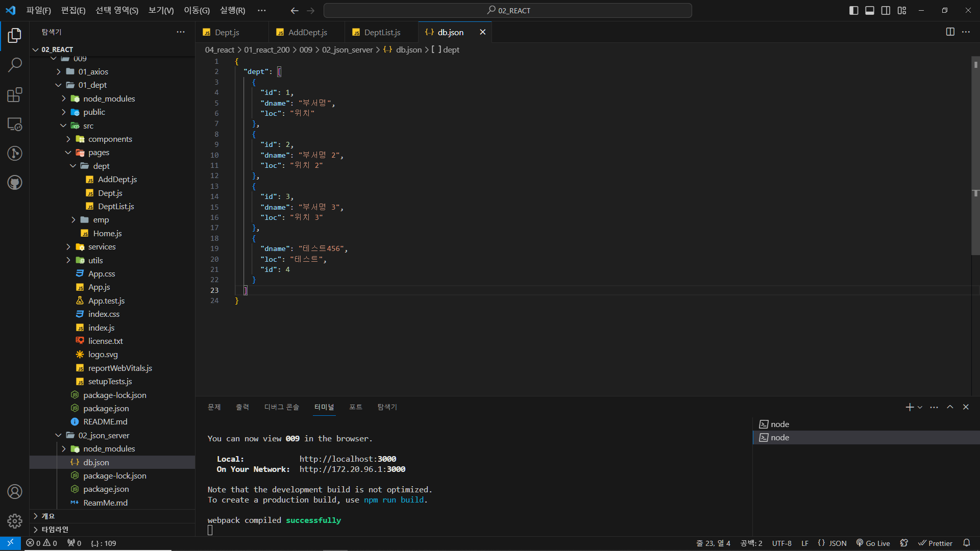Viewport: 980px width, 551px height.
Task: Click the Manage gear icon
Action: click(15, 521)
